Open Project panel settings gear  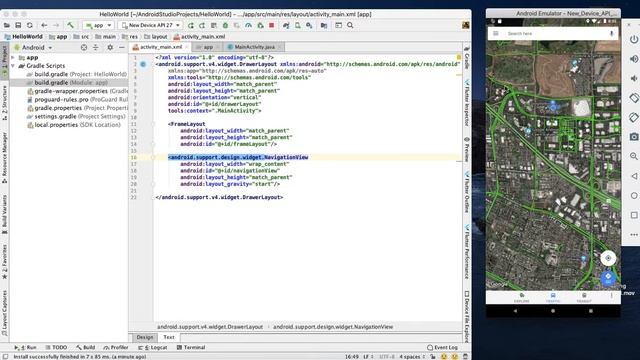[110, 47]
